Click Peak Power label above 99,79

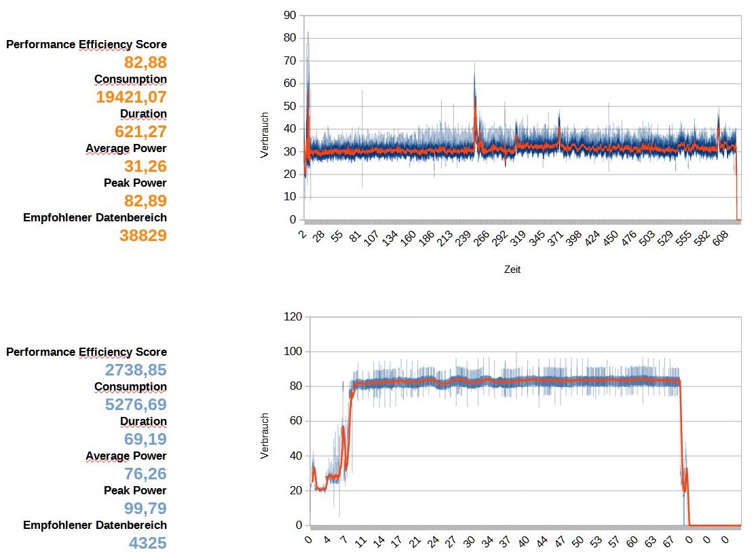(x=135, y=490)
